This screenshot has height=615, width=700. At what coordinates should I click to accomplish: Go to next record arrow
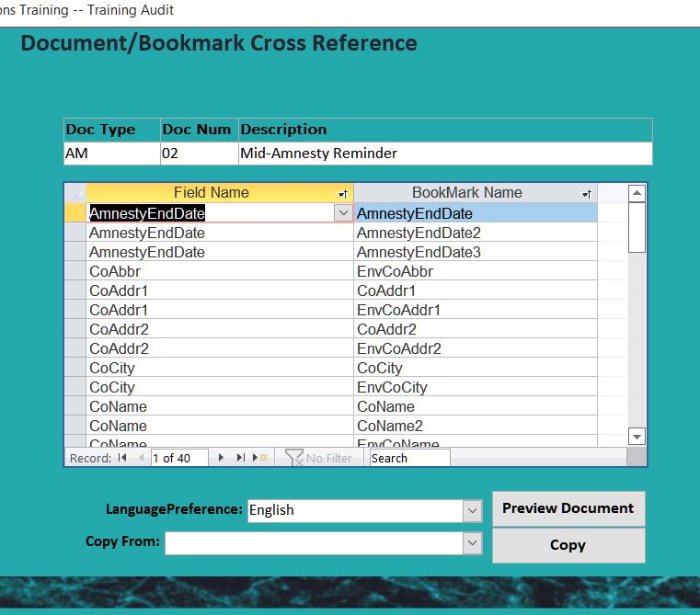[221, 458]
